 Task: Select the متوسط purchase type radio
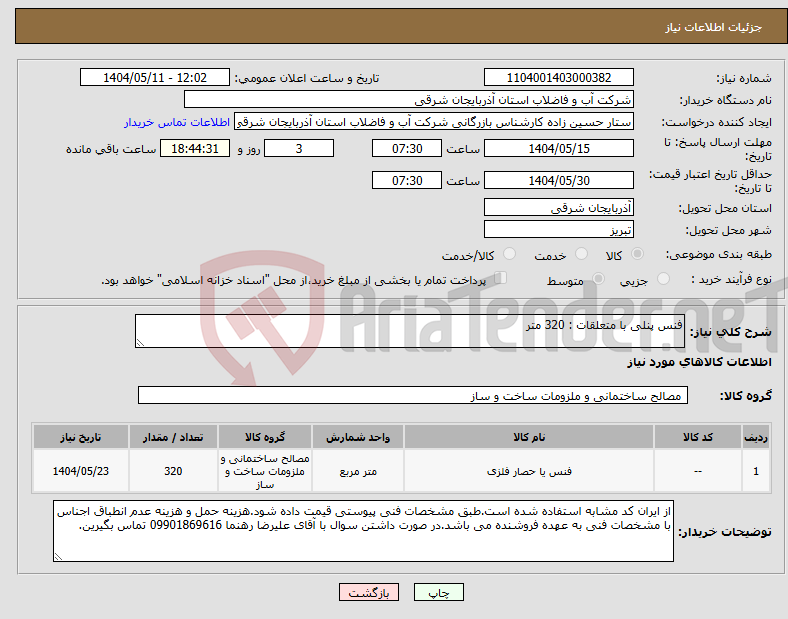pos(598,278)
